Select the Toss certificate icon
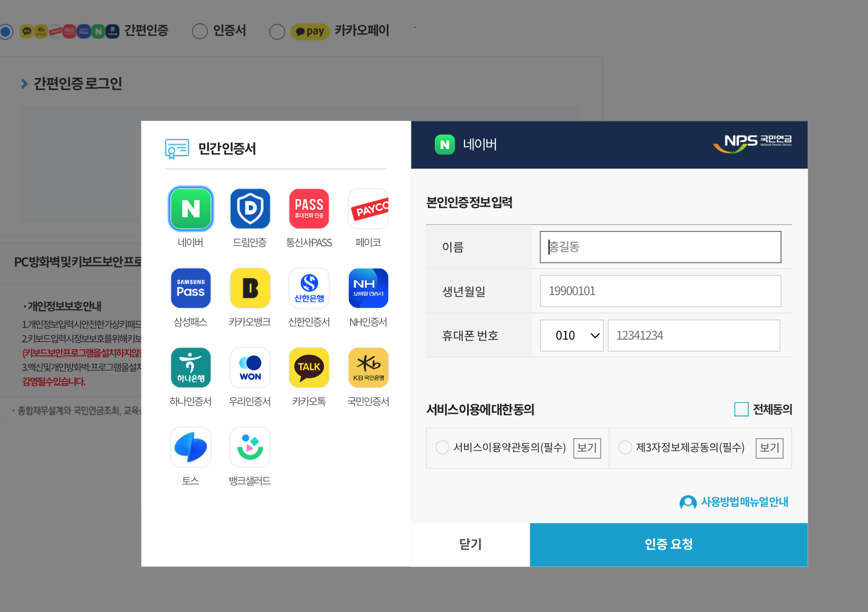This screenshot has height=612, width=868. [x=190, y=447]
